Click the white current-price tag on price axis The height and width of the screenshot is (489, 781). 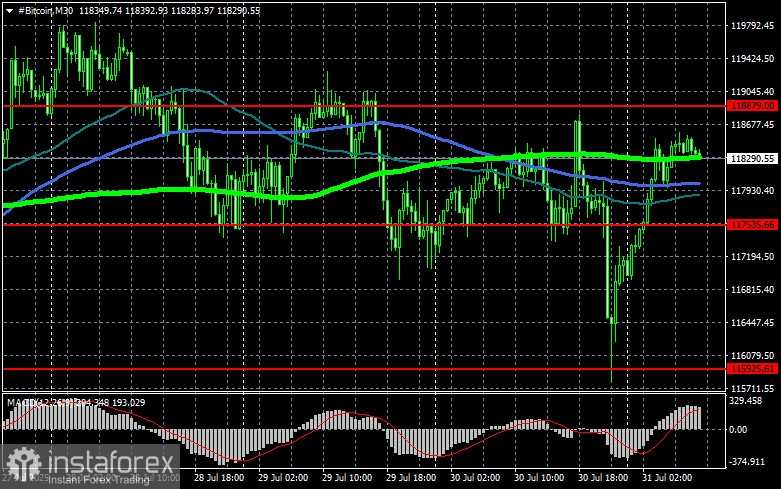coord(752,158)
